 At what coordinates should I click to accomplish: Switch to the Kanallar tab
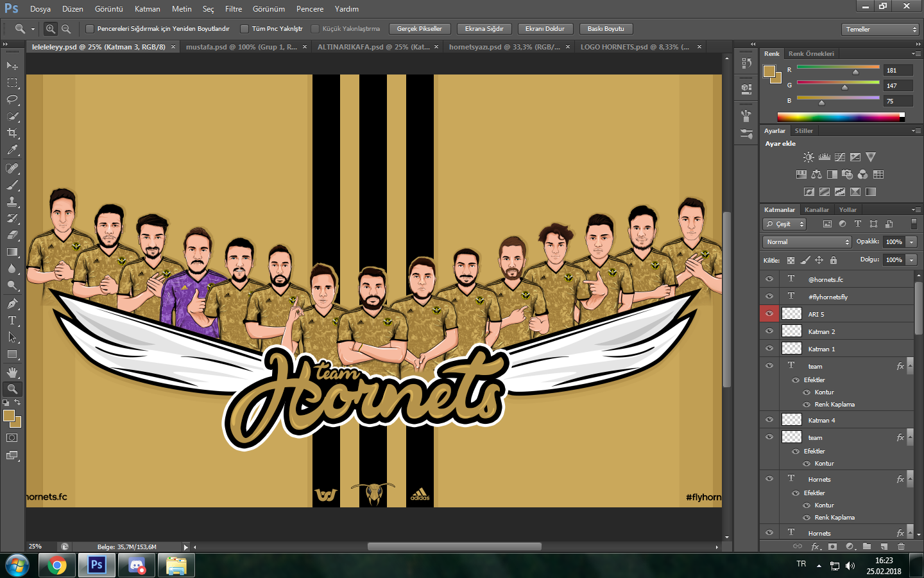816,210
